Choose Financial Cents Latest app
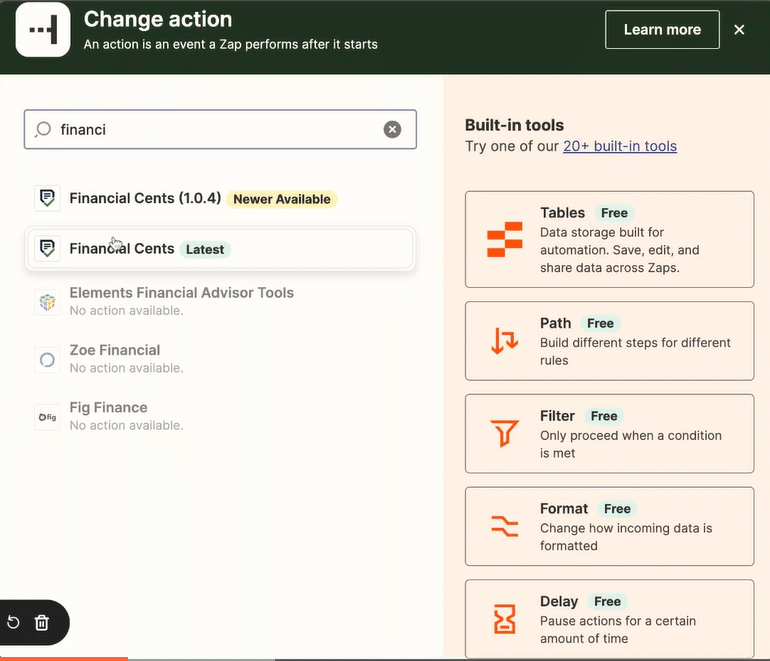This screenshot has width=770, height=661. pyautogui.click(x=220, y=248)
